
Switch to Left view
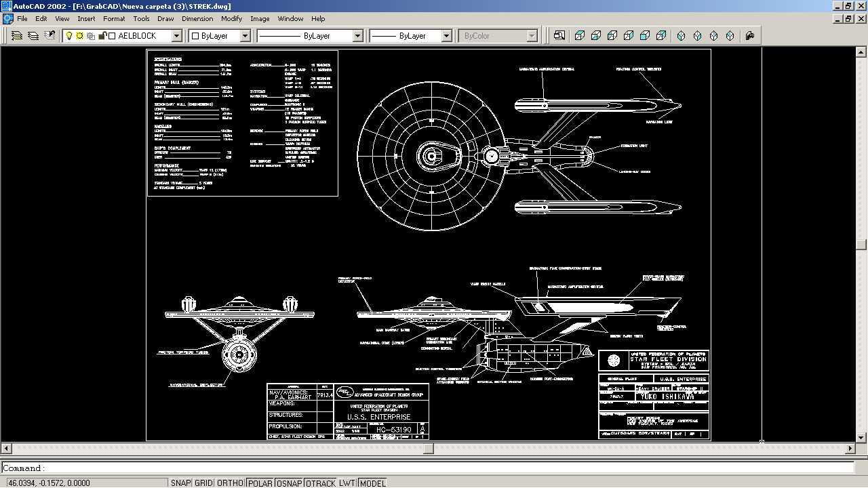(612, 36)
